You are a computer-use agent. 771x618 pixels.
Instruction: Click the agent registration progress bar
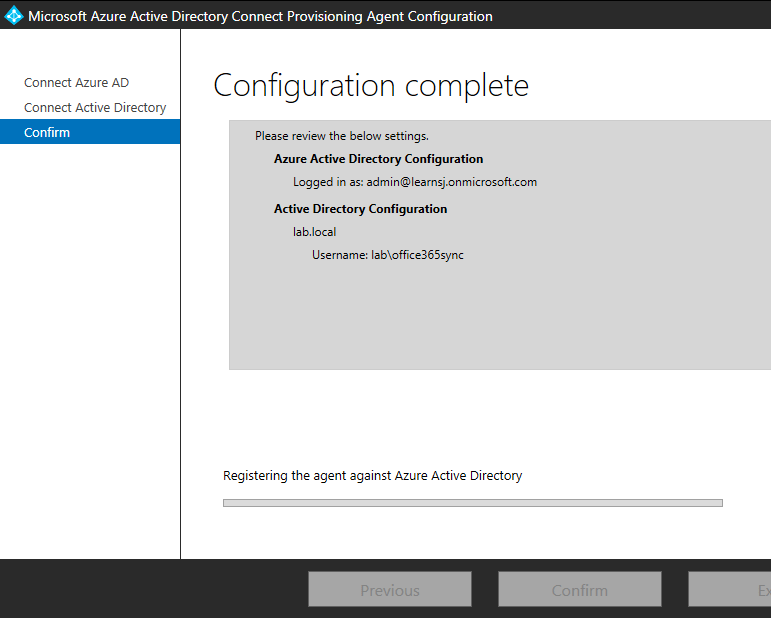[472, 503]
